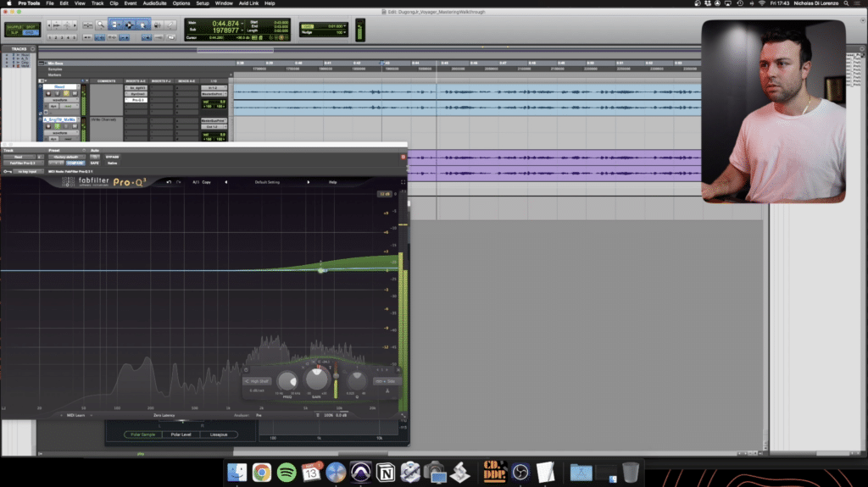Open the File menu
The width and height of the screenshot is (868, 487).
pos(49,3)
